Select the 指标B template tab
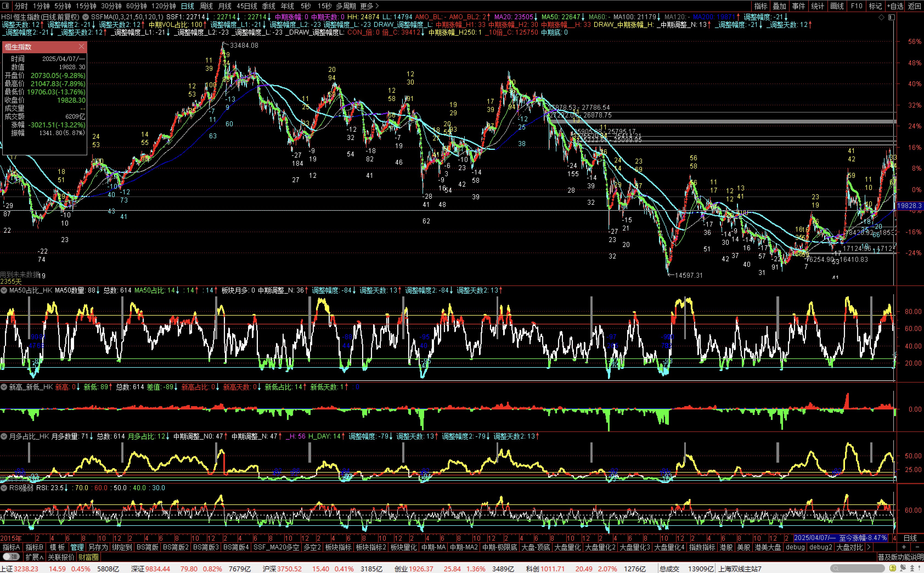Screen dimensions: 924x573 point(35,547)
